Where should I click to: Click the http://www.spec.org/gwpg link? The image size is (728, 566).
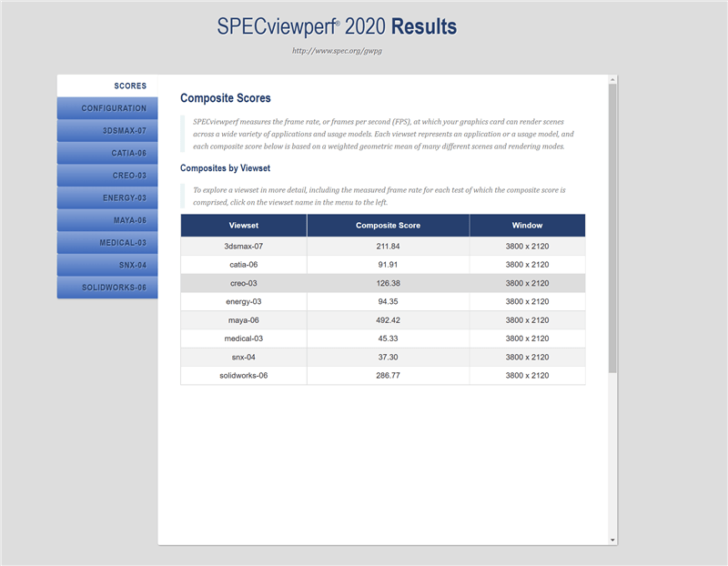coord(337,51)
